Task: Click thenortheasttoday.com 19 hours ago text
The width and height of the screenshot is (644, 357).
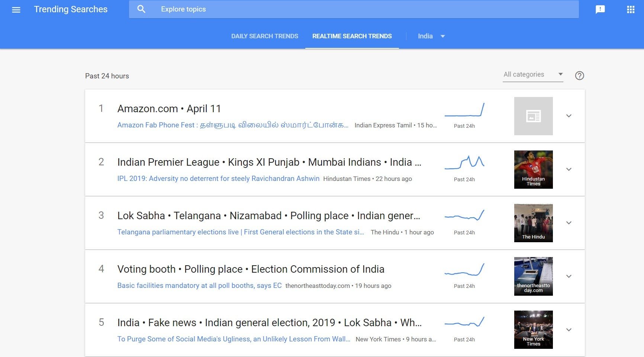Action: (338, 286)
